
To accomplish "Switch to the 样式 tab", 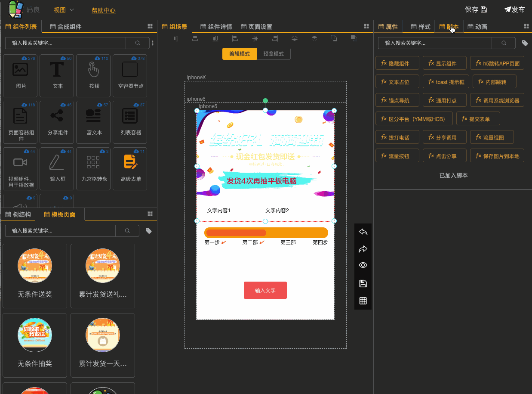I will [x=420, y=27].
